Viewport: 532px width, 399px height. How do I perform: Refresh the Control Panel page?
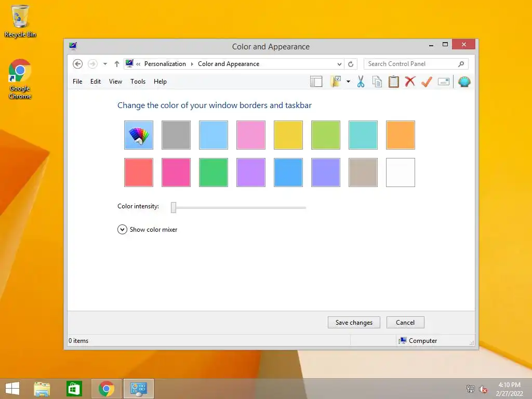(351, 64)
